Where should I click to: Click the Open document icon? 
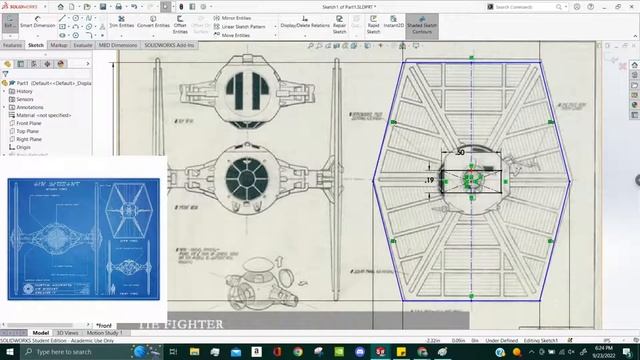coord(87,7)
